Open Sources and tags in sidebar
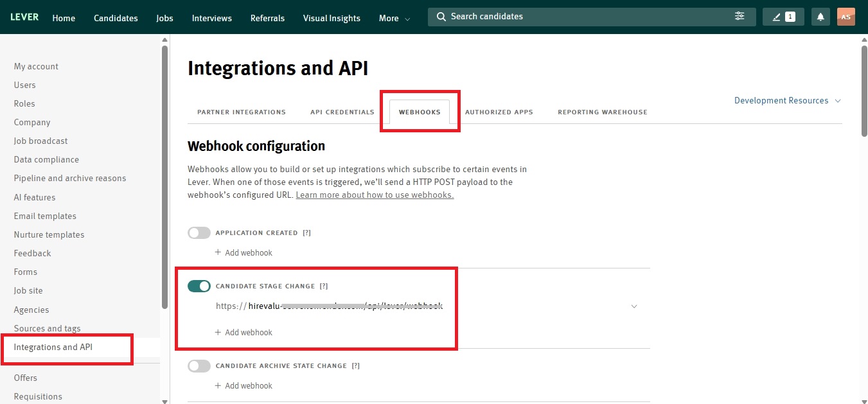The height and width of the screenshot is (404, 868). [x=48, y=328]
